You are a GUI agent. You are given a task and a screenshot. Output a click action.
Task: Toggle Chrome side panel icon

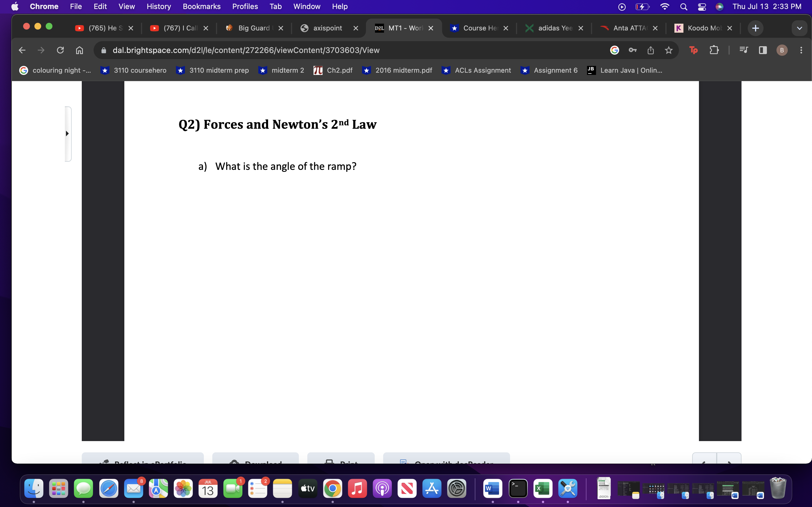(763, 50)
